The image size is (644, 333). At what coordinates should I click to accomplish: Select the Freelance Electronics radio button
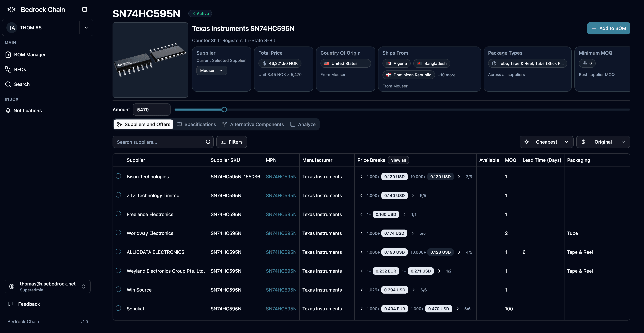(x=118, y=214)
